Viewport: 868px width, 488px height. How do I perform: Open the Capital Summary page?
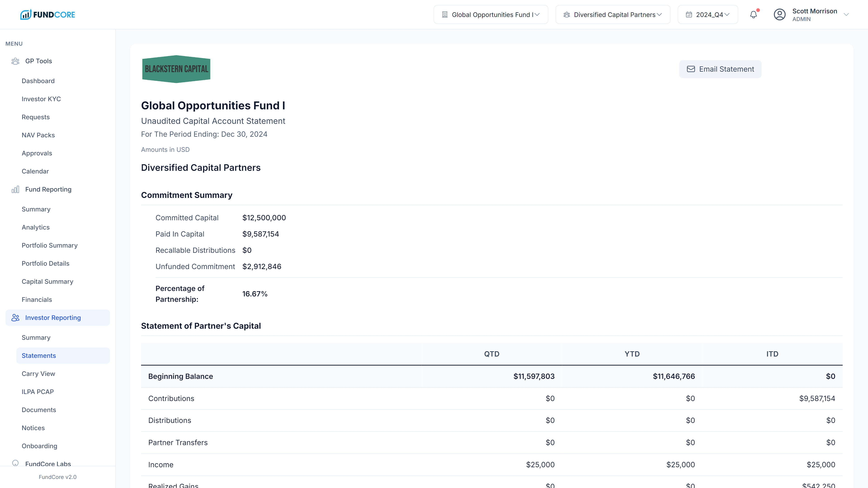tap(47, 282)
